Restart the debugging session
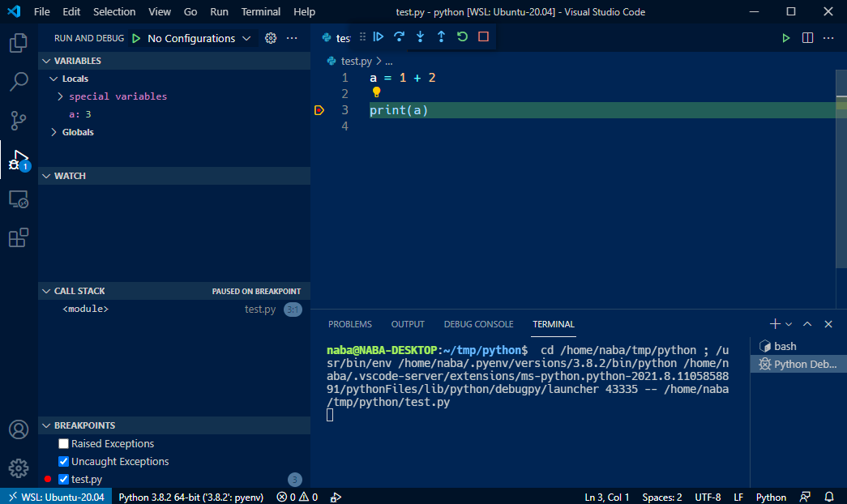Viewport: 847px width, 504px height. pos(462,37)
